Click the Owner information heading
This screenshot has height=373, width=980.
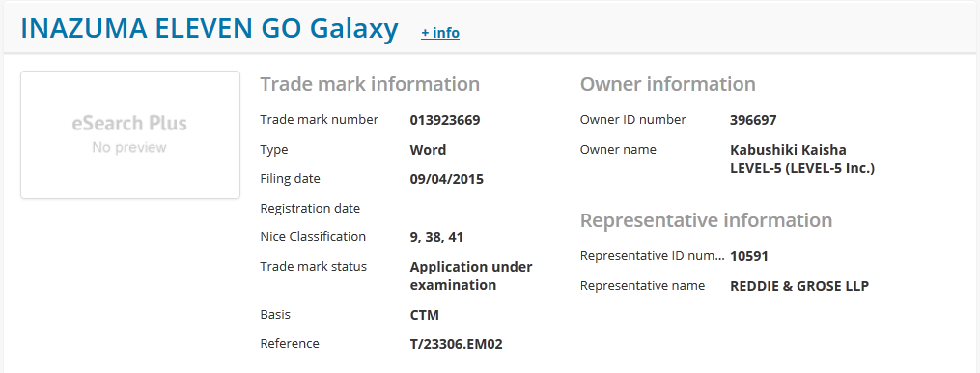coord(667,84)
